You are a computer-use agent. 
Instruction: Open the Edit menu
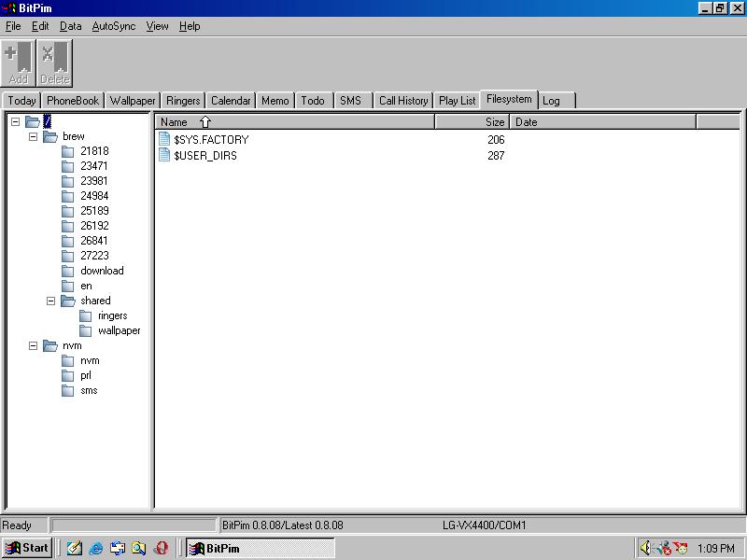(40, 26)
